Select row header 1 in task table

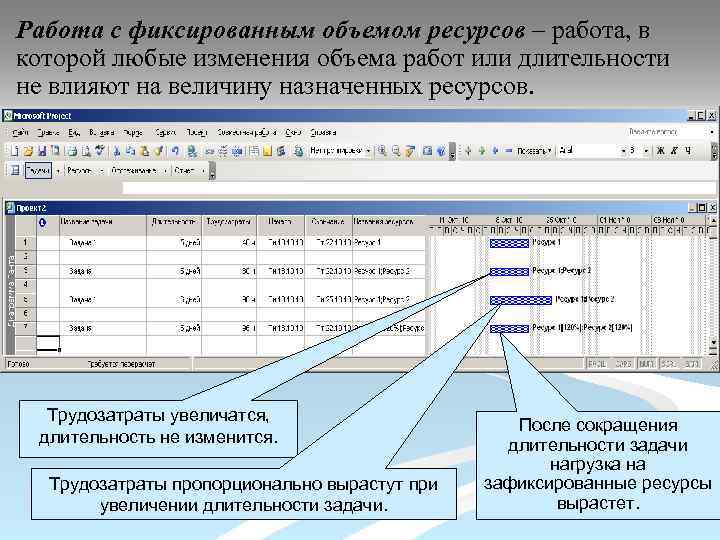coord(26,242)
